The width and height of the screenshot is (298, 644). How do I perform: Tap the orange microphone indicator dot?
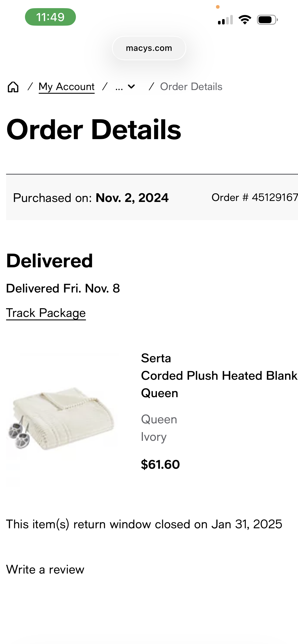click(x=218, y=7)
